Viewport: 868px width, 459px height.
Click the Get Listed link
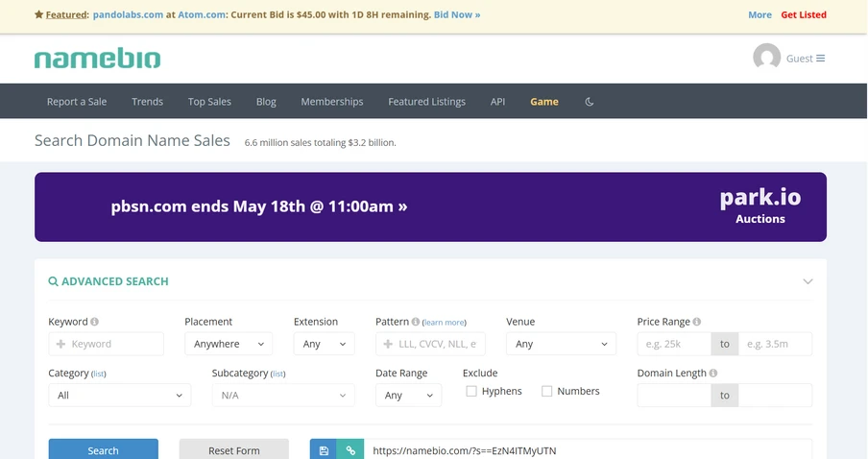803,14
